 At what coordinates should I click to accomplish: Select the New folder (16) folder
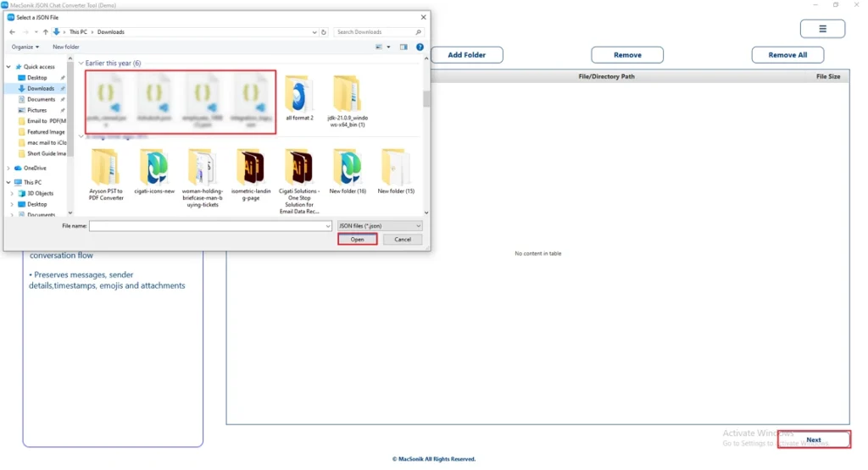click(348, 171)
